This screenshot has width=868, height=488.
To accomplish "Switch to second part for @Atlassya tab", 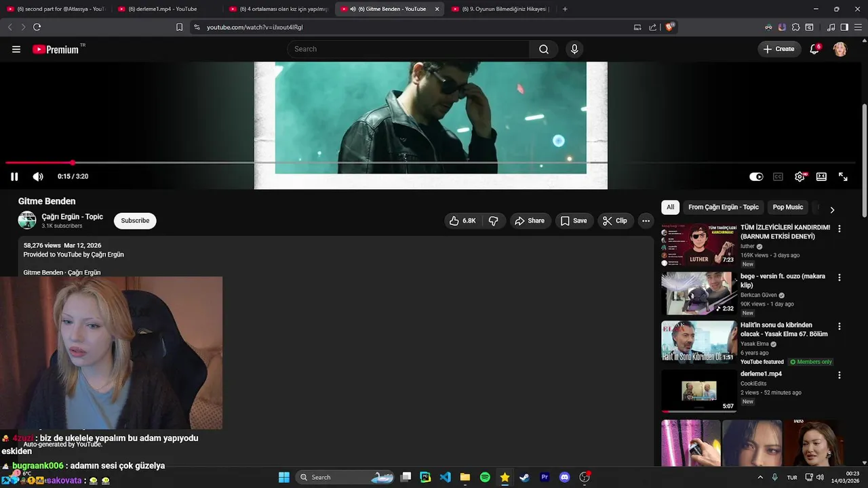I will 56,9.
